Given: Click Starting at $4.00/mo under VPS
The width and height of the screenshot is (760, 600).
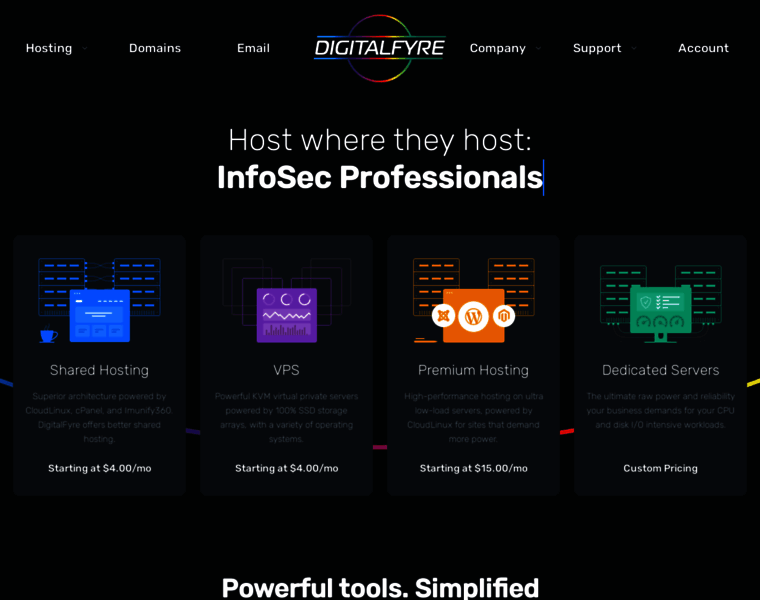Looking at the screenshot, I should (x=286, y=468).
